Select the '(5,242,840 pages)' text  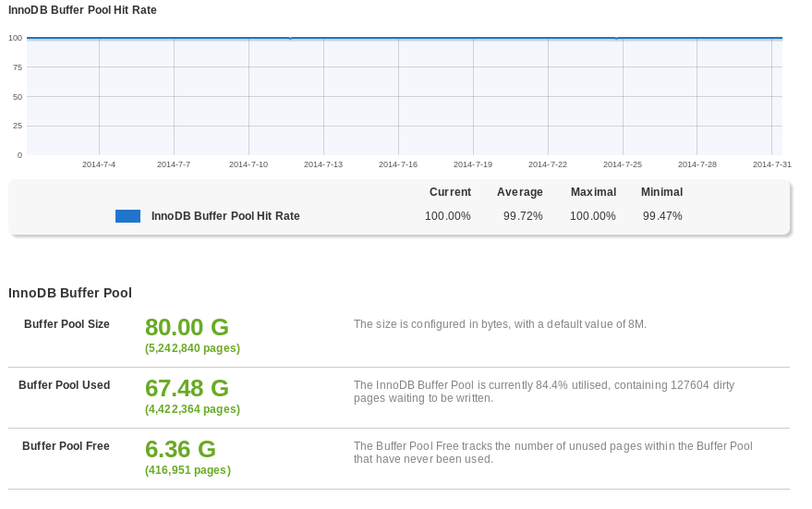(193, 348)
